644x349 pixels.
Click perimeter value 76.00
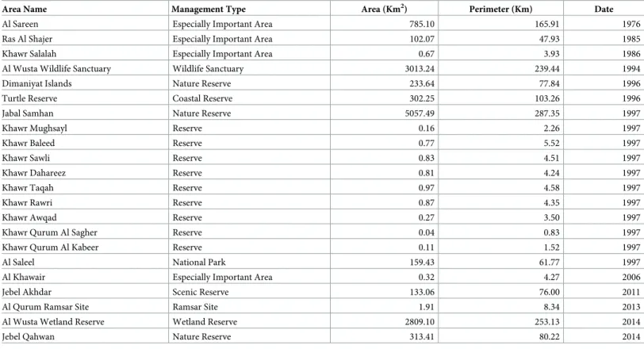point(549,292)
